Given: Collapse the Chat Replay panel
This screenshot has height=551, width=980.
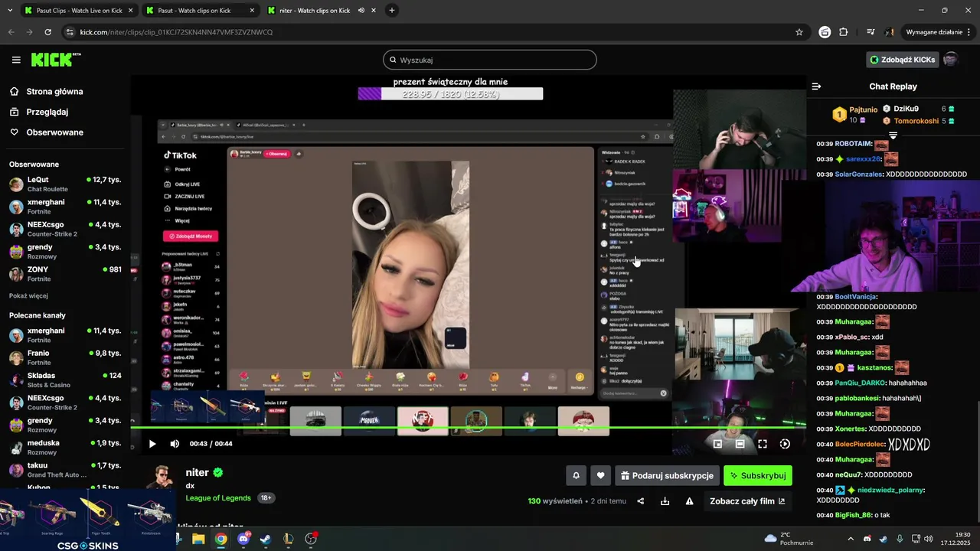Looking at the screenshot, I should 816,86.
